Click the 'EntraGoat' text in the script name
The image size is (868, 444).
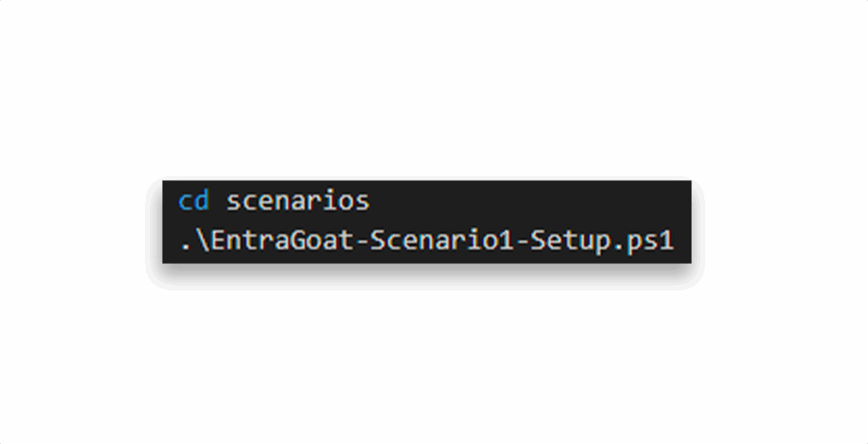point(282,241)
